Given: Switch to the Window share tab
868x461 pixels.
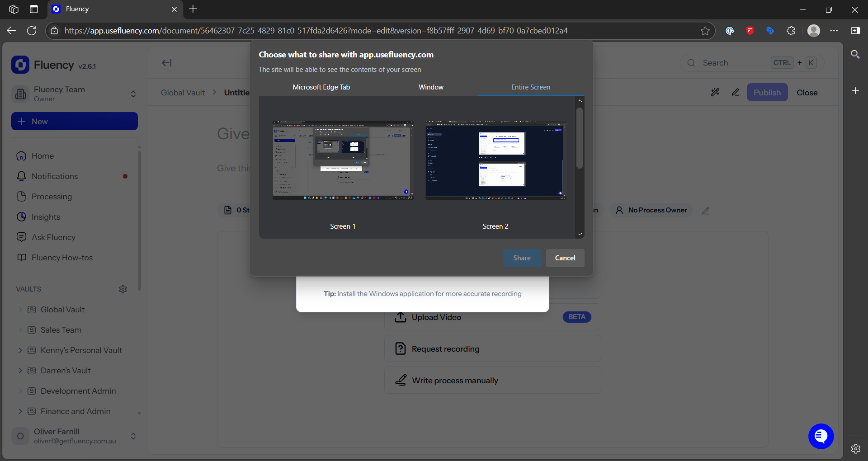Looking at the screenshot, I should pyautogui.click(x=431, y=87).
